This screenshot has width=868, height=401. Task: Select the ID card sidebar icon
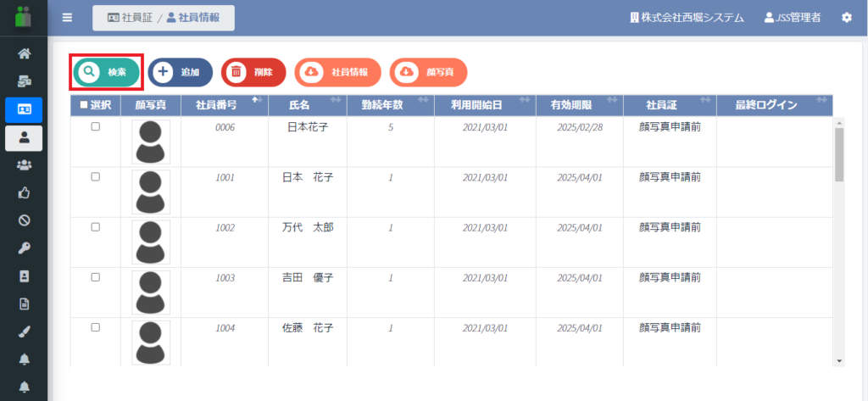(24, 109)
